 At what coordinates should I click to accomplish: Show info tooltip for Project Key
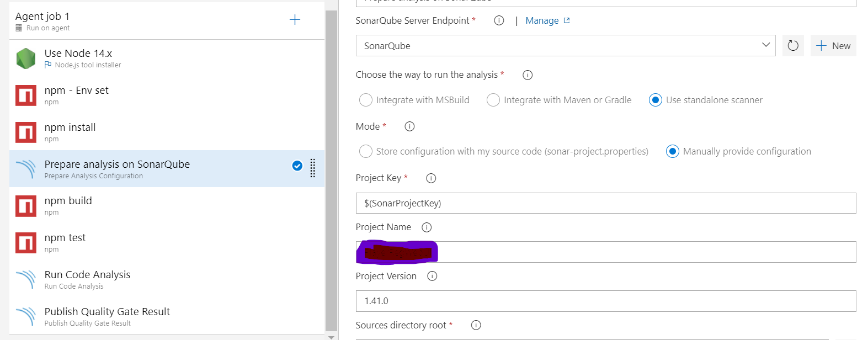coord(431,178)
